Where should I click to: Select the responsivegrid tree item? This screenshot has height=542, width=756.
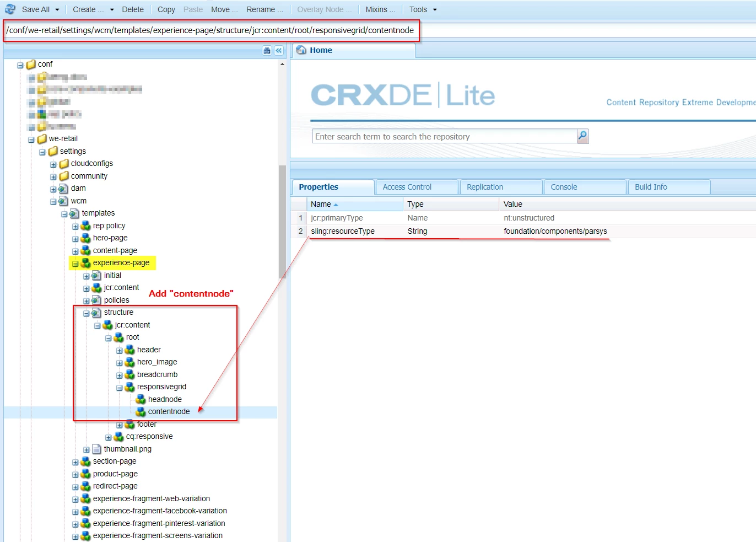(161, 387)
